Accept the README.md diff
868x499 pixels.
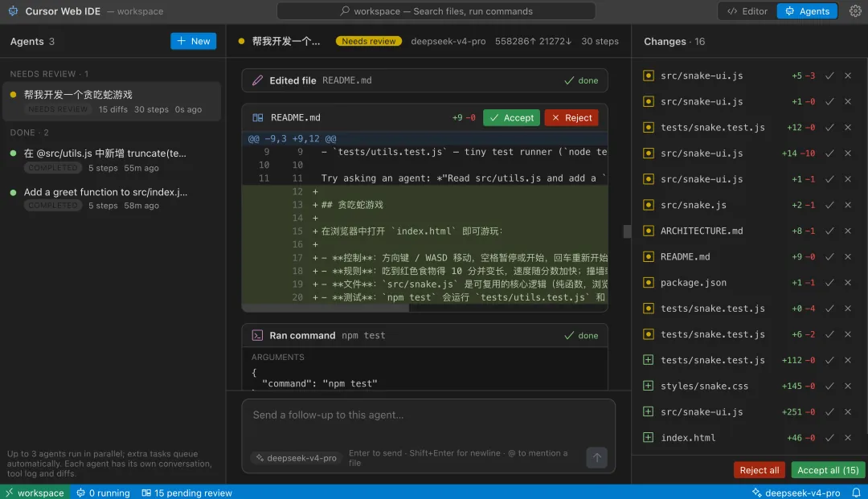click(x=511, y=117)
